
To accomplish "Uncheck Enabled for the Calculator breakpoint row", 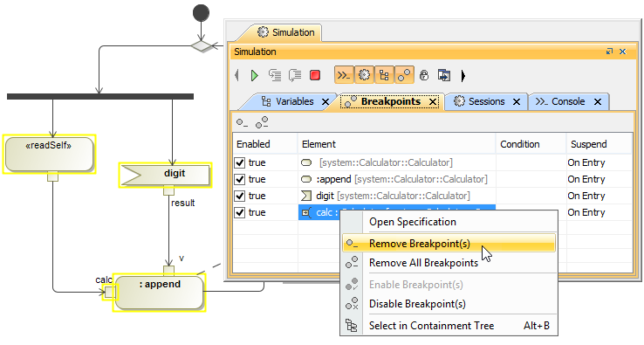I will pos(239,162).
